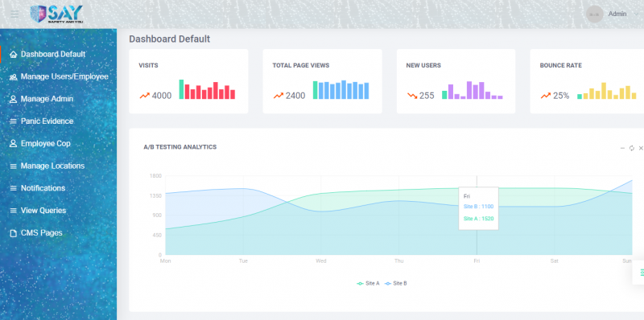
Task: Open Manage Users/Employee menu item
Action: click(x=64, y=76)
